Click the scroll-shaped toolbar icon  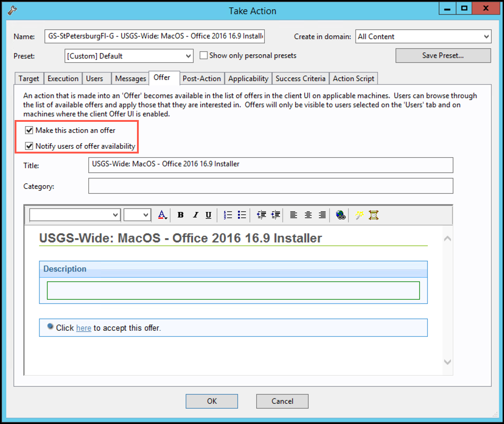(x=374, y=215)
